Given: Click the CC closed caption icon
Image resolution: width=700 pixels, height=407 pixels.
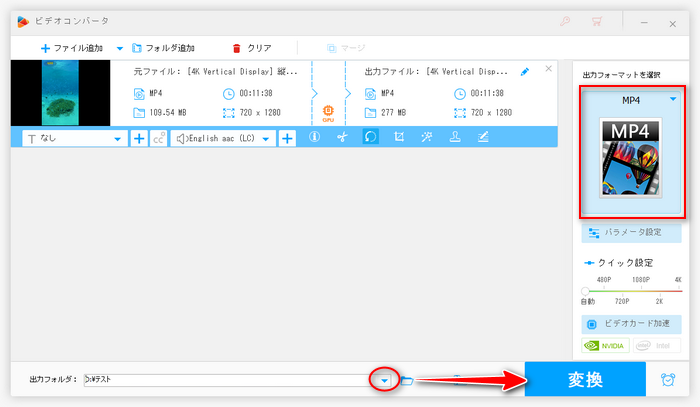Looking at the screenshot, I should [x=159, y=138].
